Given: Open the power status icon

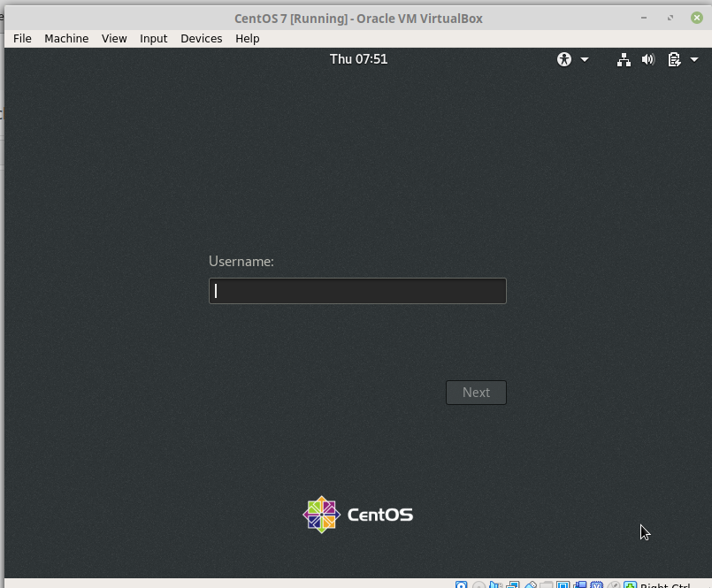Looking at the screenshot, I should (674, 59).
